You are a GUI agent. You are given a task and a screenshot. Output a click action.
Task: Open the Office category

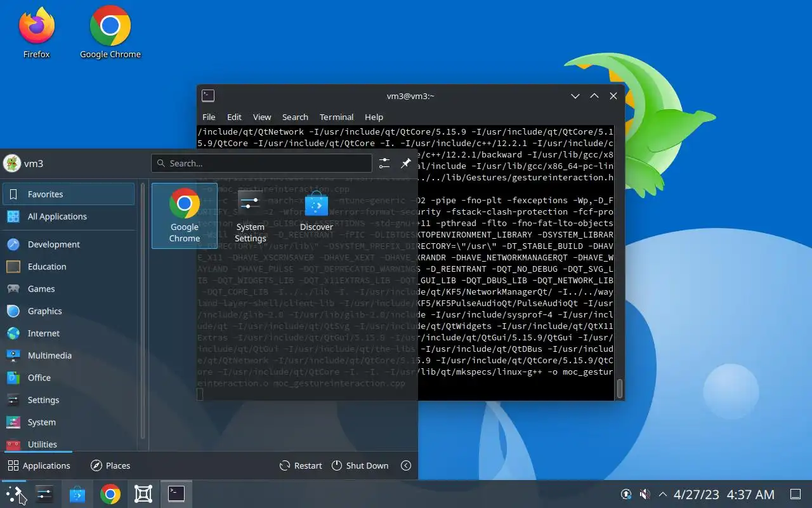(69, 378)
